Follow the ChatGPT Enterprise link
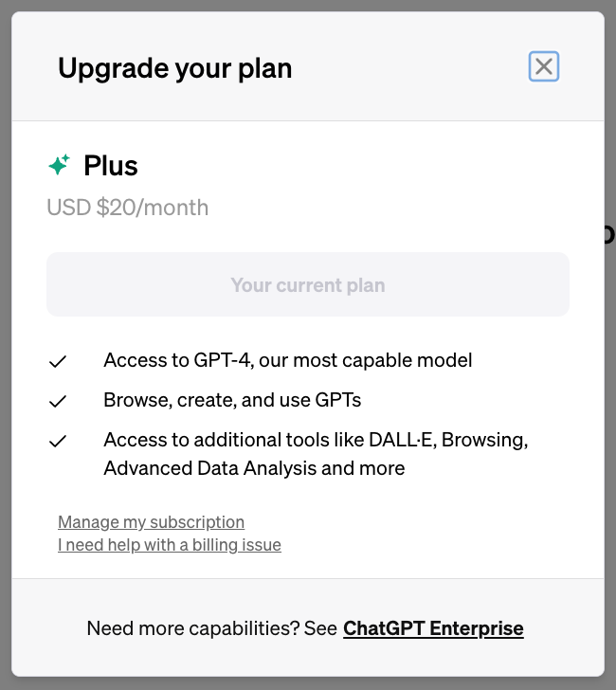This screenshot has height=690, width=616. pos(433,628)
